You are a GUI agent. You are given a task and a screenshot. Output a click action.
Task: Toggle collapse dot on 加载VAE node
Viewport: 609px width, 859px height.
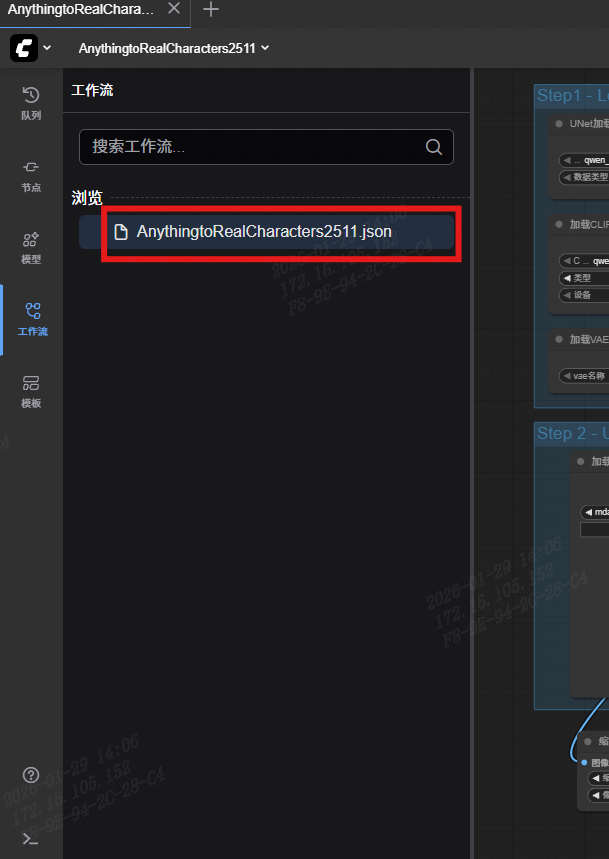(558, 340)
